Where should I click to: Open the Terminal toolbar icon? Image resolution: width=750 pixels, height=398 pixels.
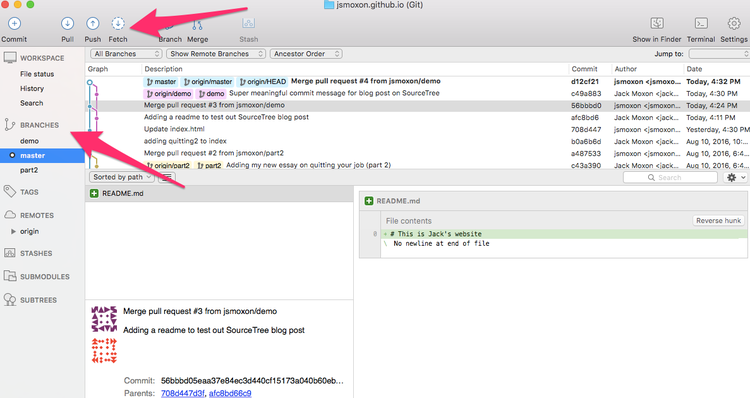click(701, 23)
